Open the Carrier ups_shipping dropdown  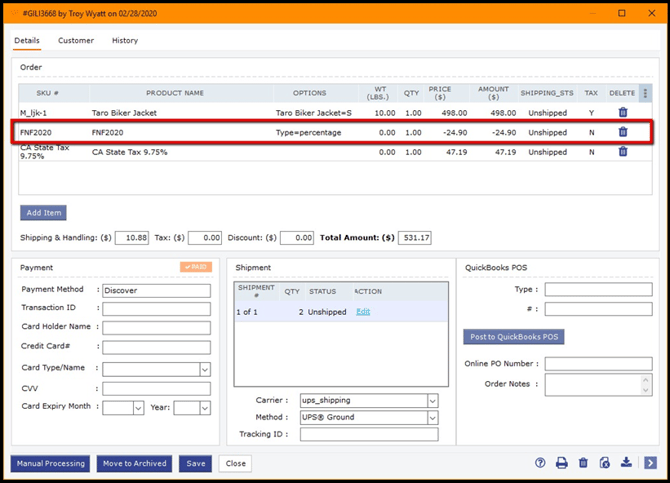432,400
